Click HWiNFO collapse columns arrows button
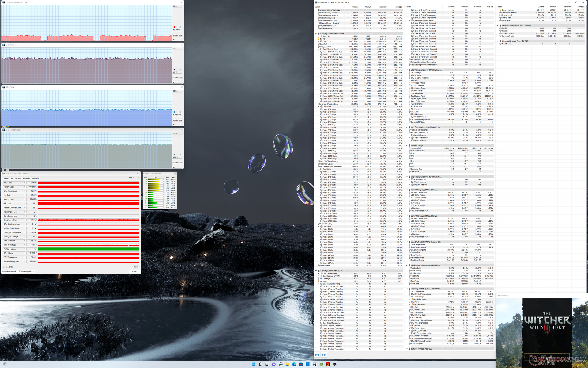Viewport: 588px width, 368px height. (x=323, y=355)
